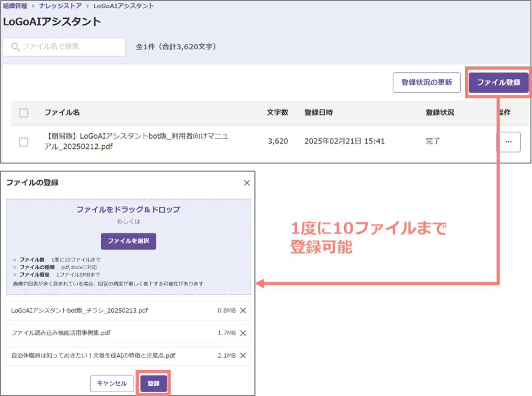Select the file name 【簡易版】LoGoAIアシスタントbot版 PDF
The height and width of the screenshot is (396, 532).
click(x=136, y=141)
